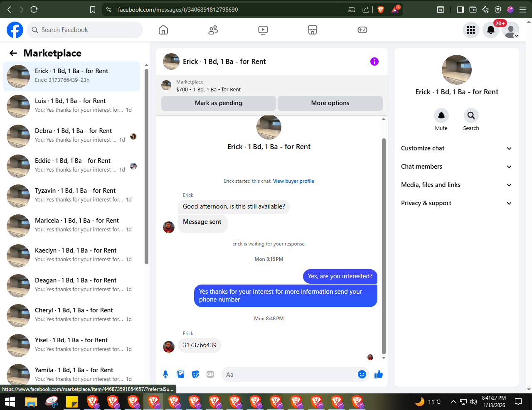Open the Gaming controller icon

tap(362, 30)
